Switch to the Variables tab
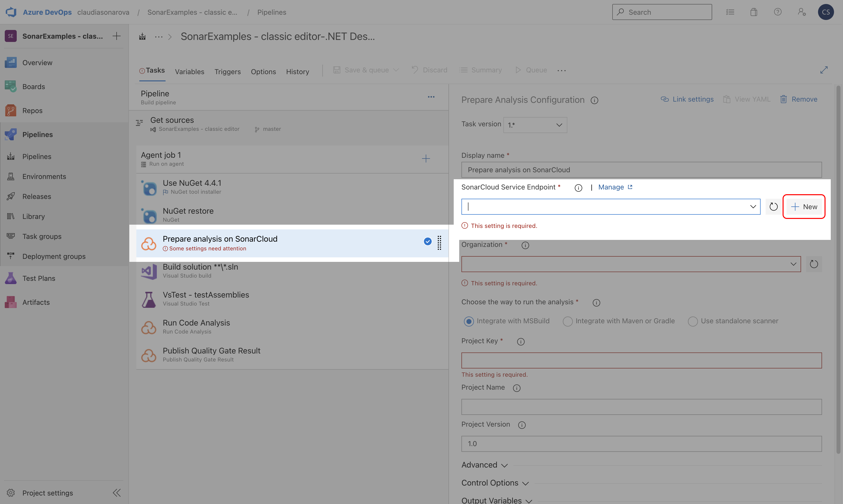Image resolution: width=843 pixels, height=504 pixels. coord(190,72)
